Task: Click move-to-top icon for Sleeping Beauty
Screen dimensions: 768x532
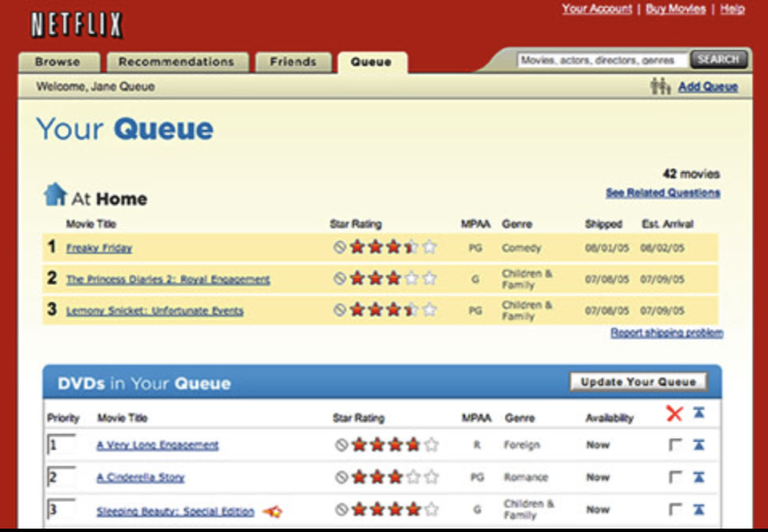Action: 699,510
